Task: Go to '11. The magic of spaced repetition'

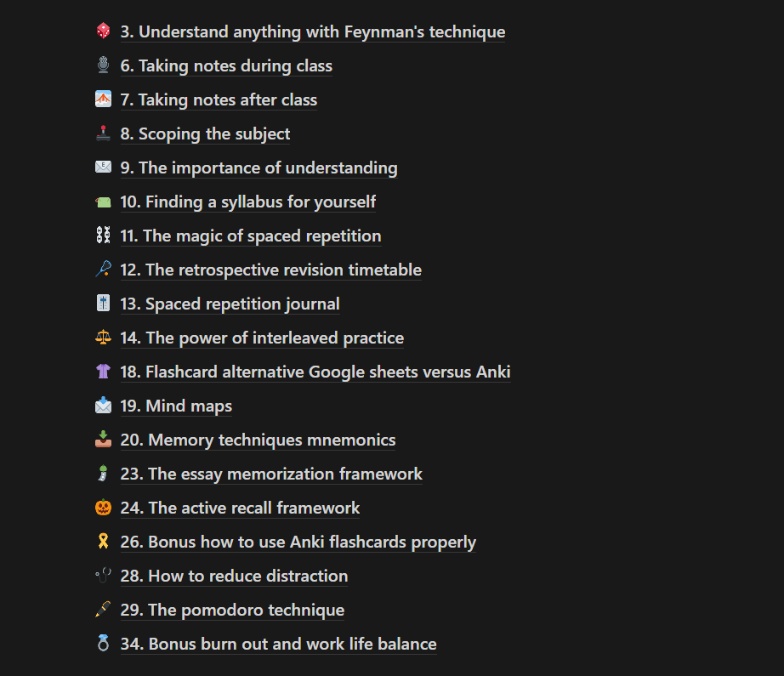Action: click(251, 236)
